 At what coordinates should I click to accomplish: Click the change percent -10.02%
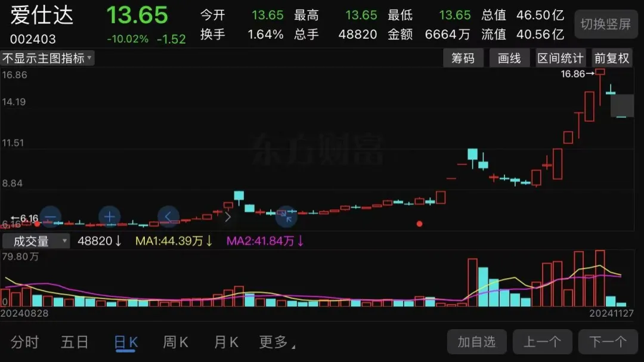(x=128, y=39)
